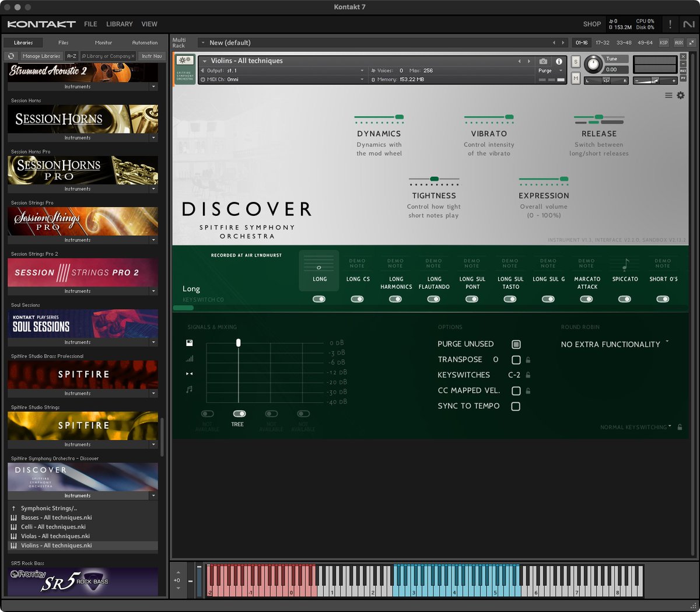
Task: Go up to Symphonic Strings parent folder
Action: pyautogui.click(x=48, y=508)
